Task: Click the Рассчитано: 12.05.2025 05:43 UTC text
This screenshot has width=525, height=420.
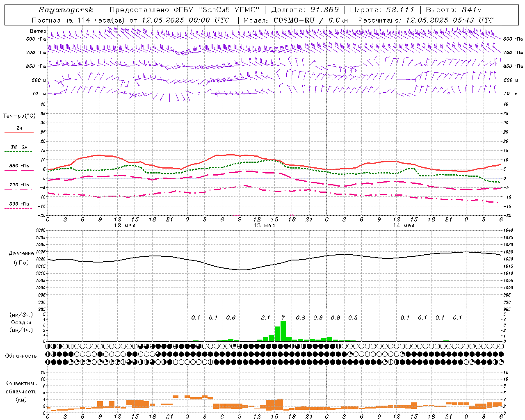Action: [x=426, y=20]
